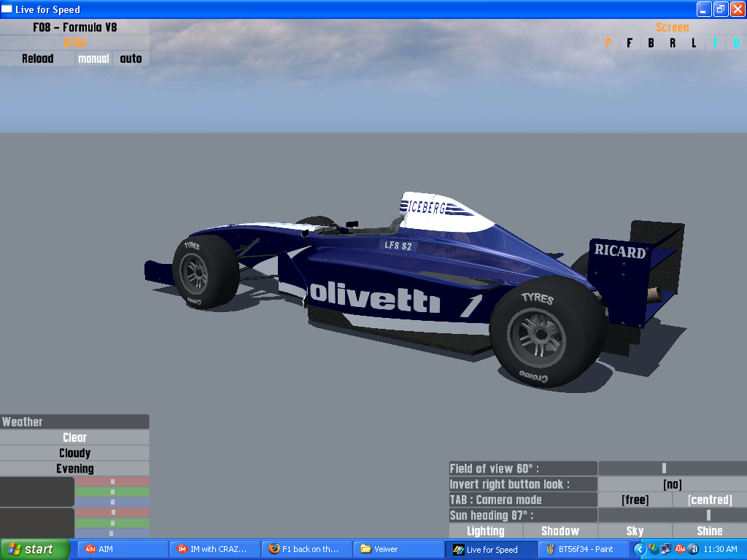This screenshot has width=747, height=560.
Task: Click the Sun heading 87° label
Action: (523, 516)
